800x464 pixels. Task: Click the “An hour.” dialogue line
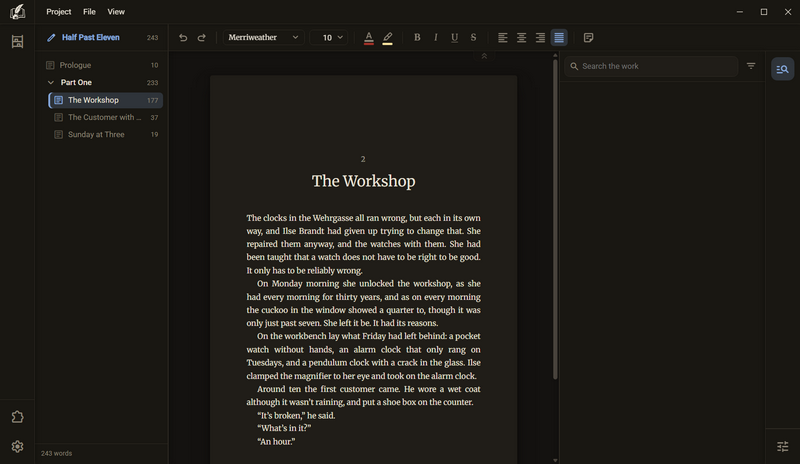[x=276, y=442]
